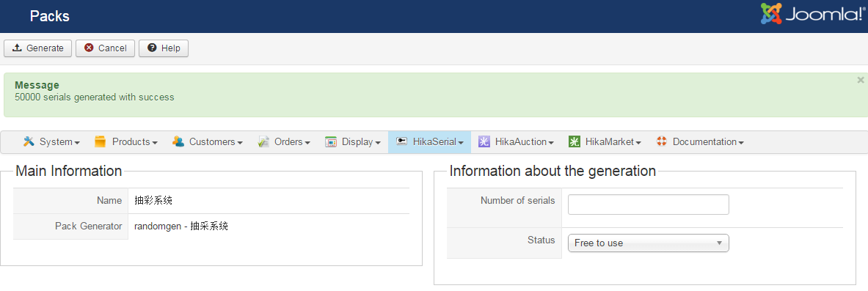Viewport: 868px width, 291px height.
Task: Expand the Customers menu caret
Action: click(x=240, y=143)
